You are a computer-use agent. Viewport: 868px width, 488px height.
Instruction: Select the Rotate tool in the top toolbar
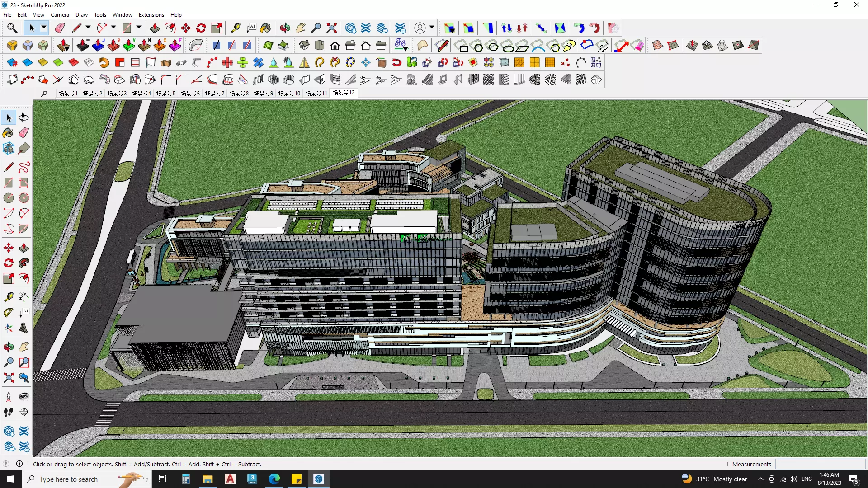click(201, 28)
